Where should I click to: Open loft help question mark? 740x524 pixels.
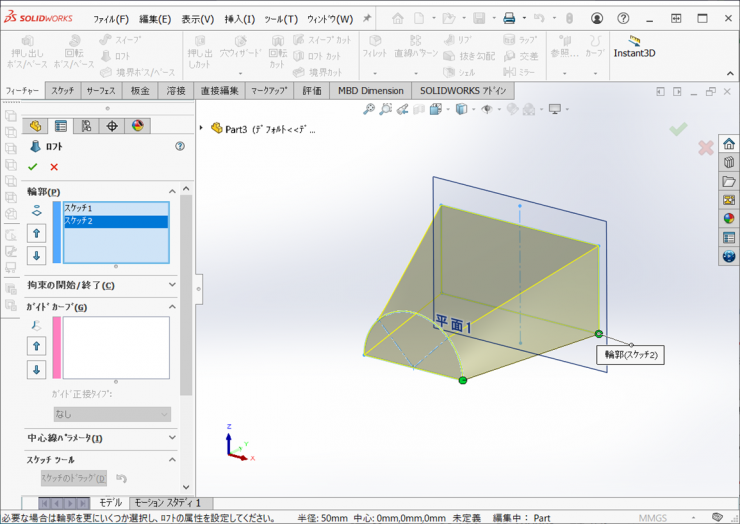[x=180, y=146]
